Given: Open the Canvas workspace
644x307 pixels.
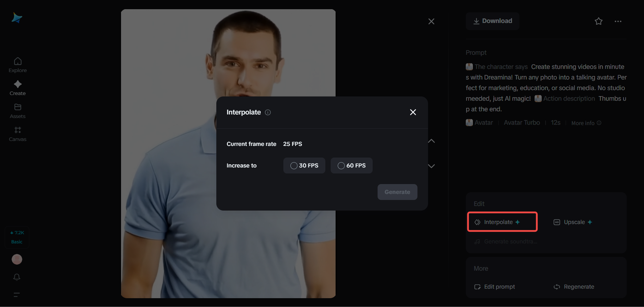Looking at the screenshot, I should (18, 134).
